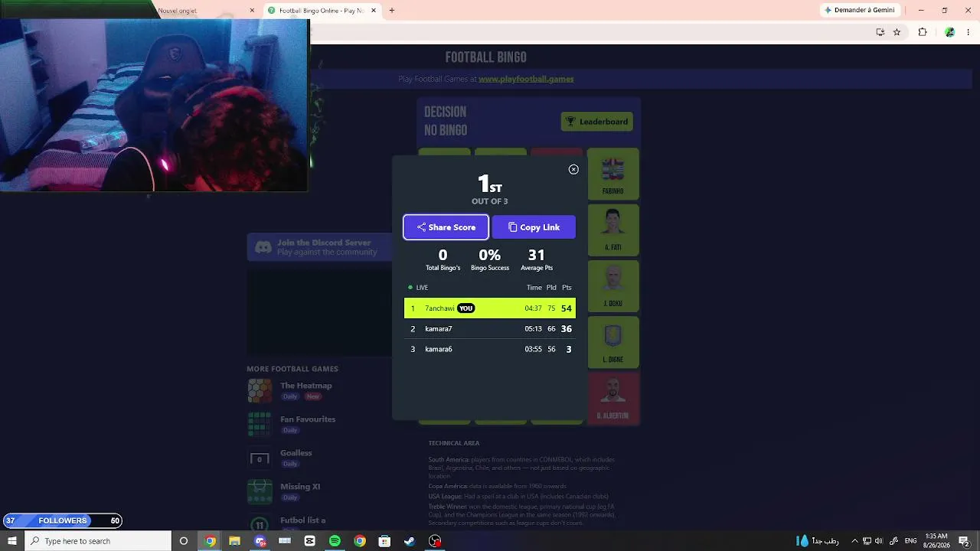Click the A. Fati player card
This screenshot has height=551, width=980.
click(x=613, y=230)
